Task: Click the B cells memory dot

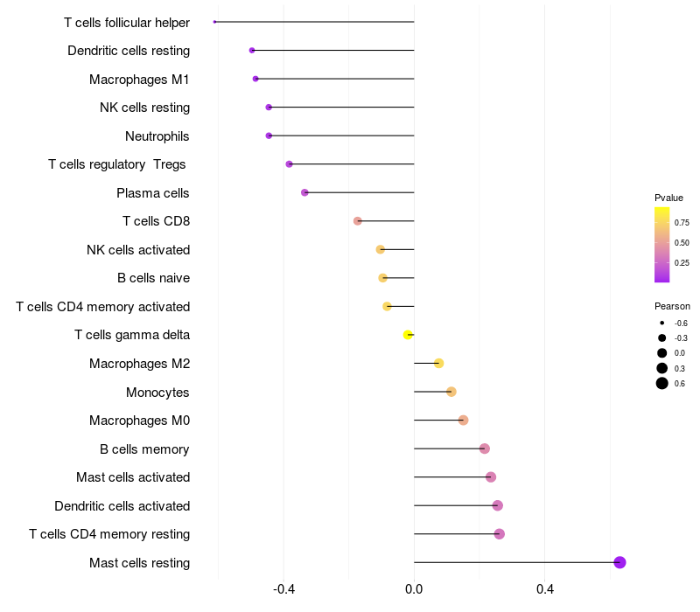Action: 485,449
